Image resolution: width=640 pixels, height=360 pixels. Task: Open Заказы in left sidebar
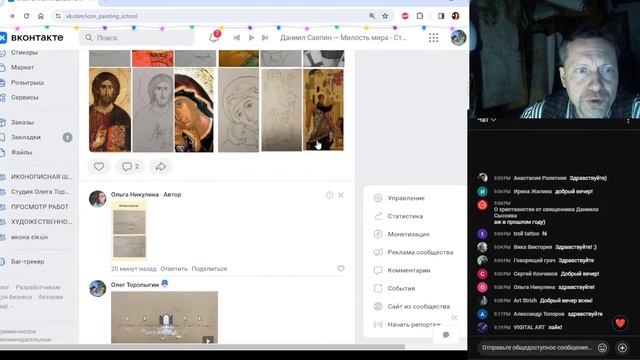point(22,122)
